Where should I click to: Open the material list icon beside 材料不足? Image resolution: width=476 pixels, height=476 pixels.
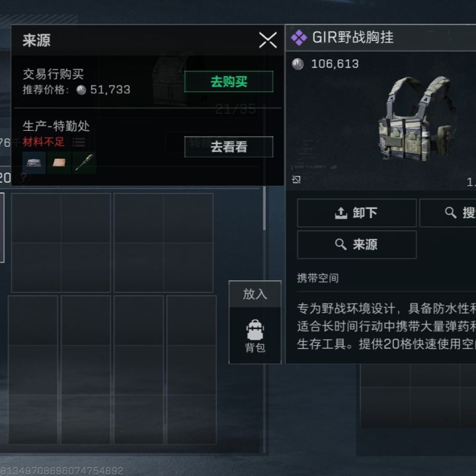pyautogui.click(x=79, y=142)
